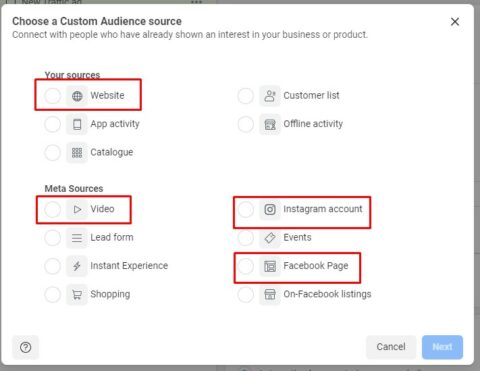
Task: Click the Cancel button
Action: 391,347
